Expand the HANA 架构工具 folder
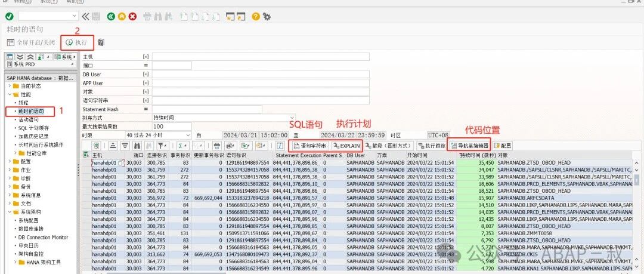 click(x=16, y=262)
